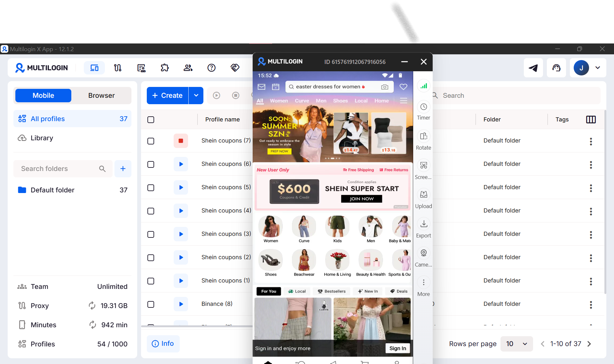Toggle the select-all header checkbox
614x364 pixels.
(151, 120)
